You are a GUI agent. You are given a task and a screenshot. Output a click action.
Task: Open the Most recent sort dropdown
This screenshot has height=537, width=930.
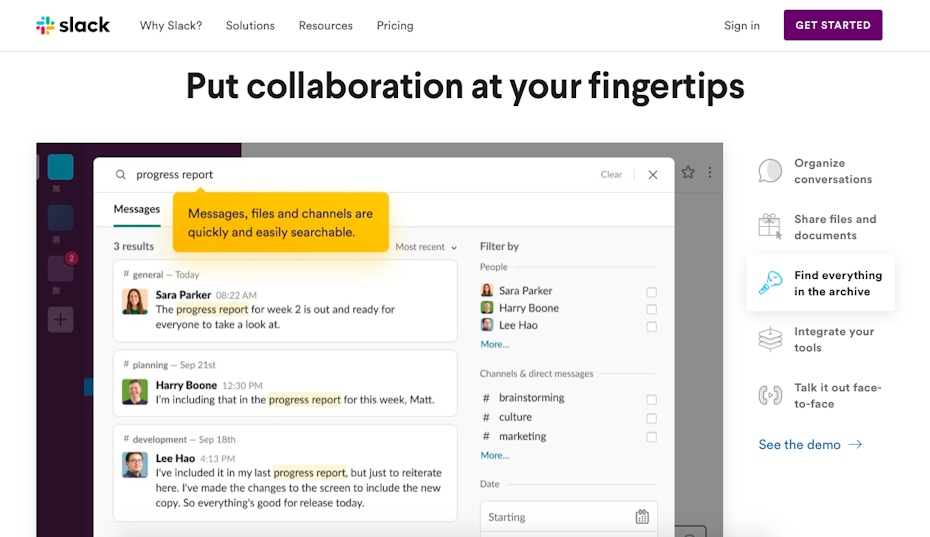426,247
